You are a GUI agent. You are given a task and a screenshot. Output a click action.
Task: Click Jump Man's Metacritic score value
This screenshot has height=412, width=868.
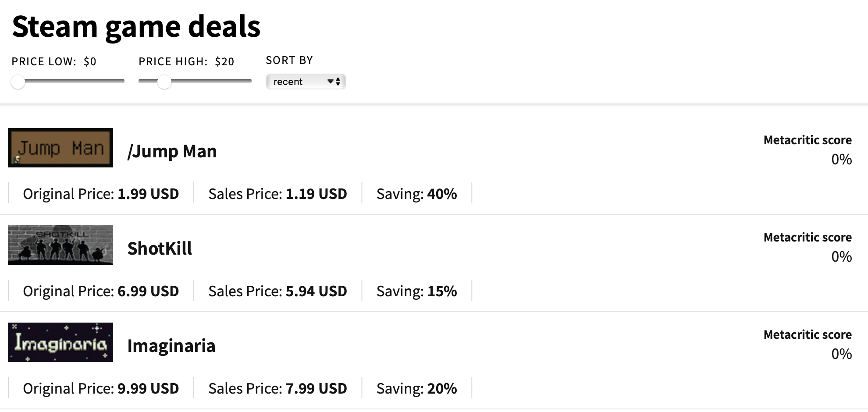pyautogui.click(x=841, y=159)
